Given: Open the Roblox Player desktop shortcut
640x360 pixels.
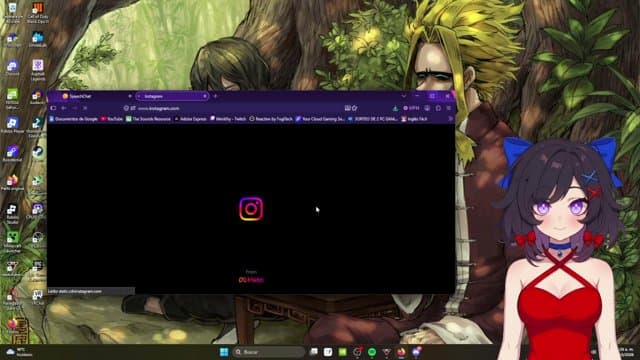Looking at the screenshot, I should click(12, 125).
